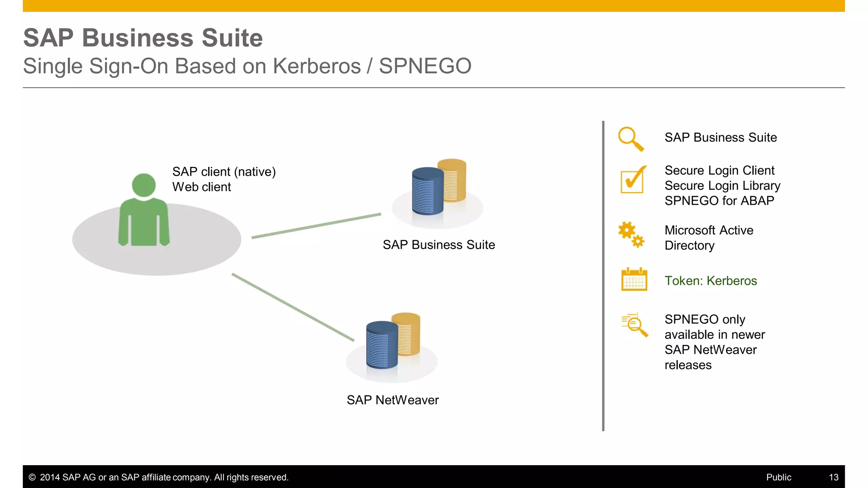Click the gears icon beside Microsoft Active Directory

coord(631,234)
